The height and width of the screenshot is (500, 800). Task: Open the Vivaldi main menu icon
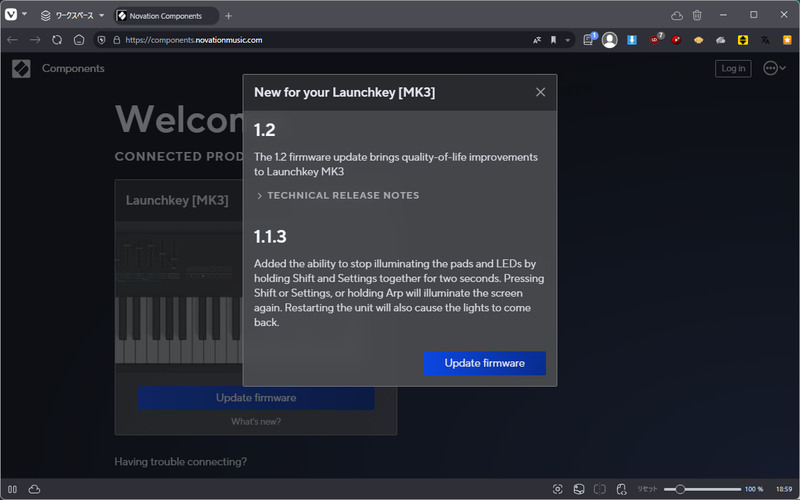point(11,15)
